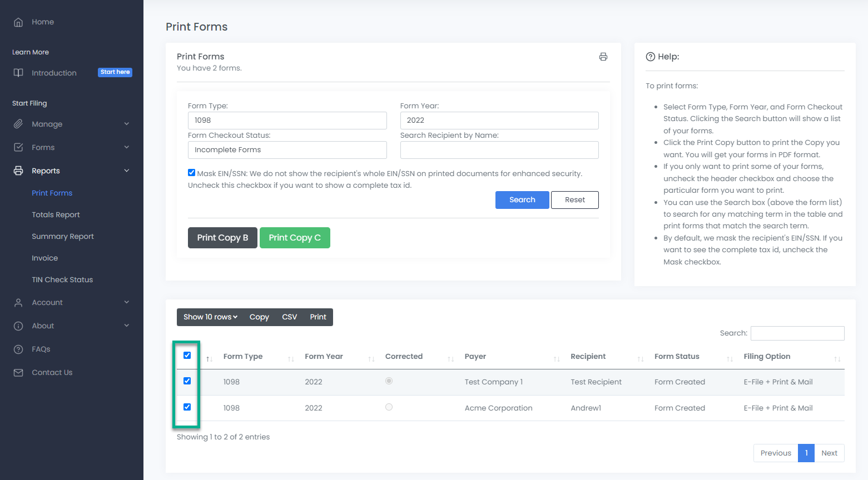The image size is (868, 480).
Task: Click the Search Recipient by Name field
Action: pos(499,150)
